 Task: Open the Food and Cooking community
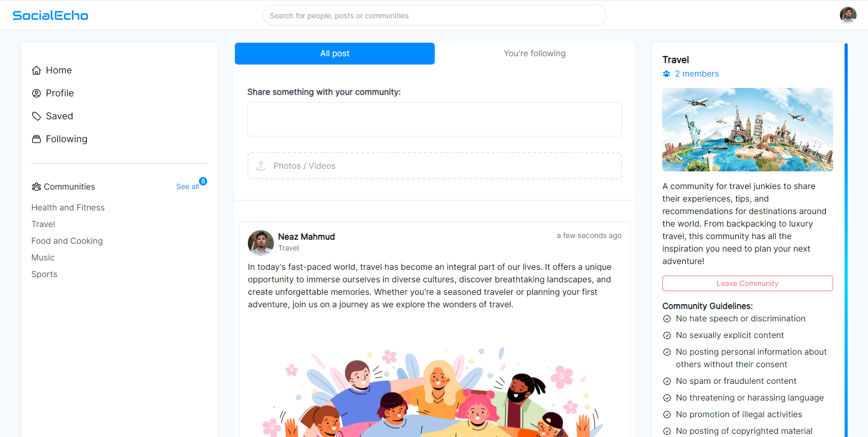click(x=67, y=241)
